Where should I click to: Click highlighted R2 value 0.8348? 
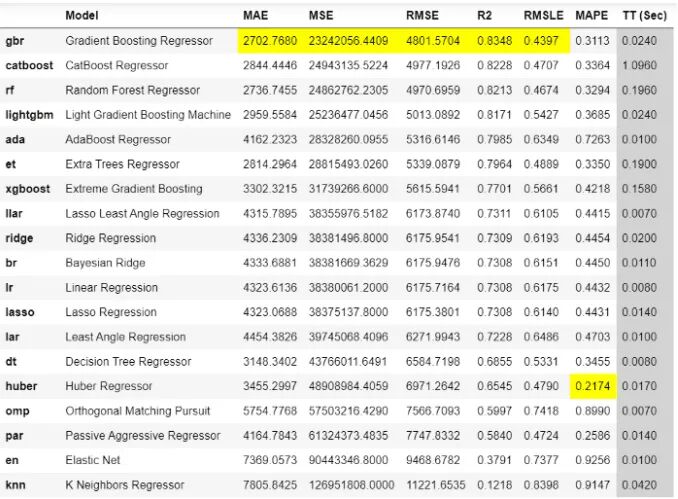(x=494, y=41)
